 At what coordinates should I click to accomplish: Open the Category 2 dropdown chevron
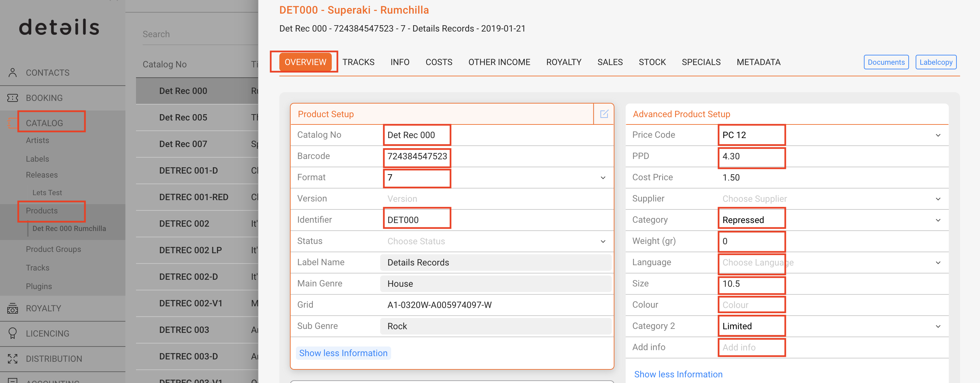[x=938, y=326]
